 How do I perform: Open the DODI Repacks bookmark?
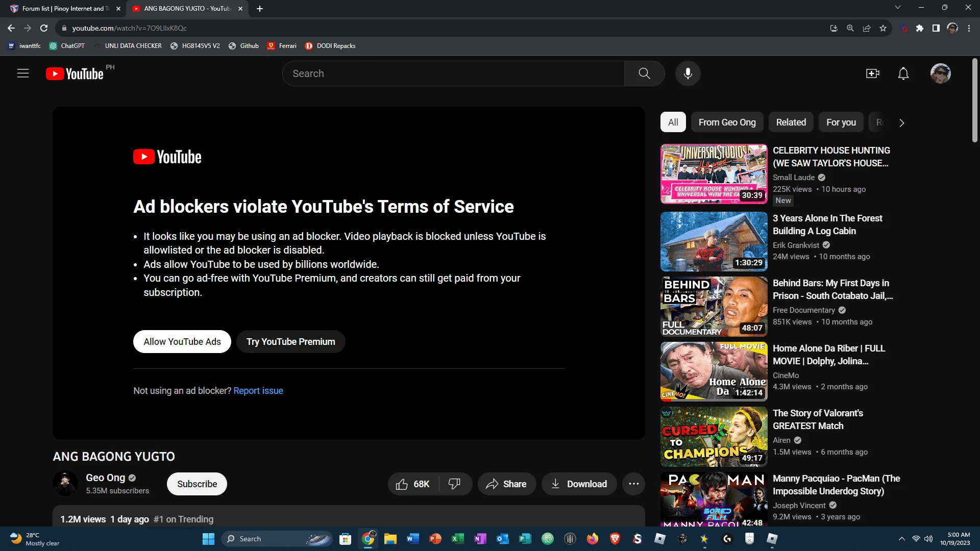(x=330, y=46)
